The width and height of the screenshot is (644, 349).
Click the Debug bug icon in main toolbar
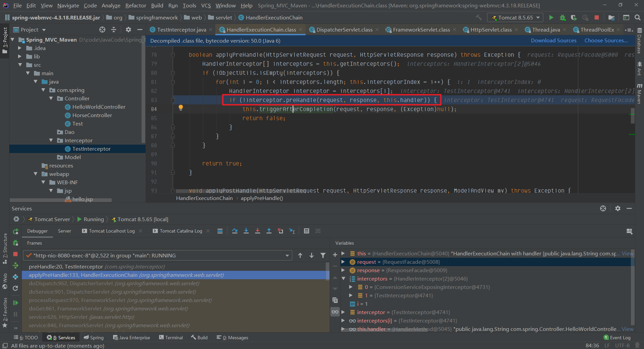pyautogui.click(x=562, y=17)
